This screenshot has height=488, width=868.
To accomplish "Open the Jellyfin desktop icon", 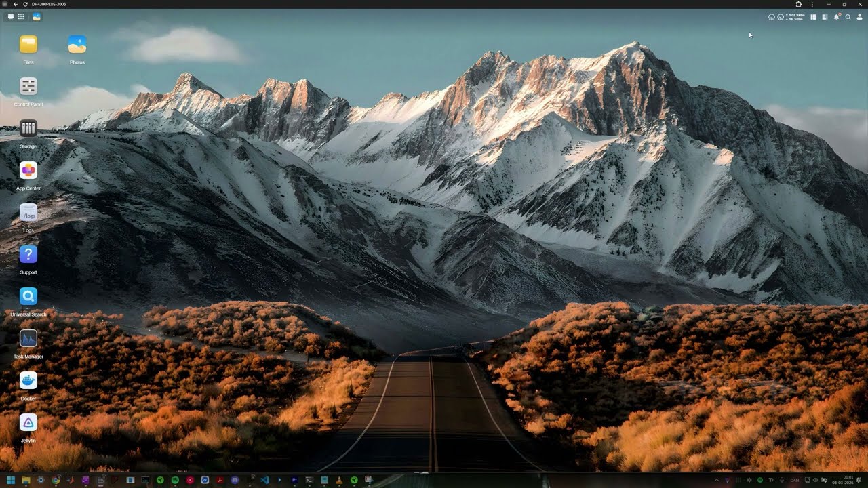I will (x=28, y=423).
